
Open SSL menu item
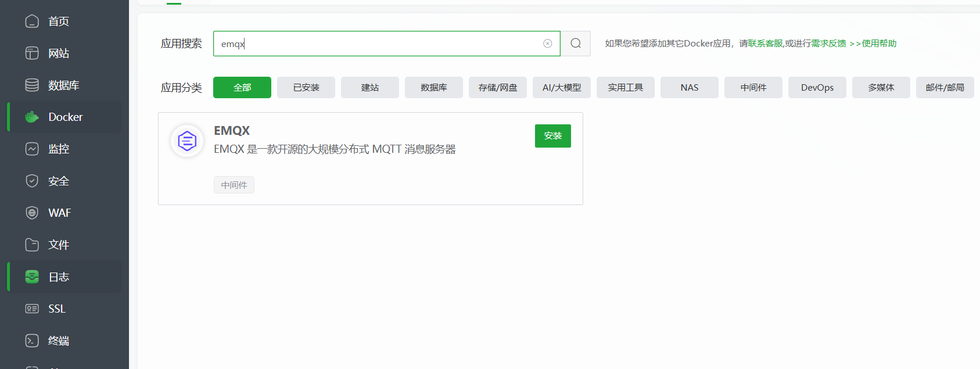64,309
